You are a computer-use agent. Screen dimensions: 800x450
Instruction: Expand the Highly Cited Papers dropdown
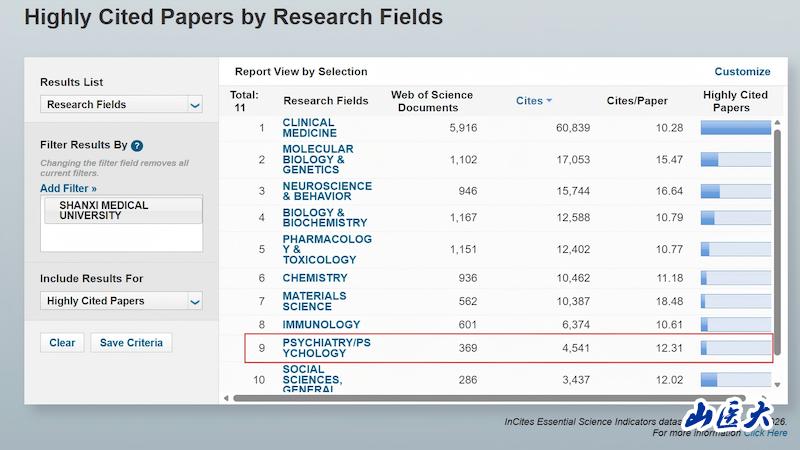click(x=121, y=301)
